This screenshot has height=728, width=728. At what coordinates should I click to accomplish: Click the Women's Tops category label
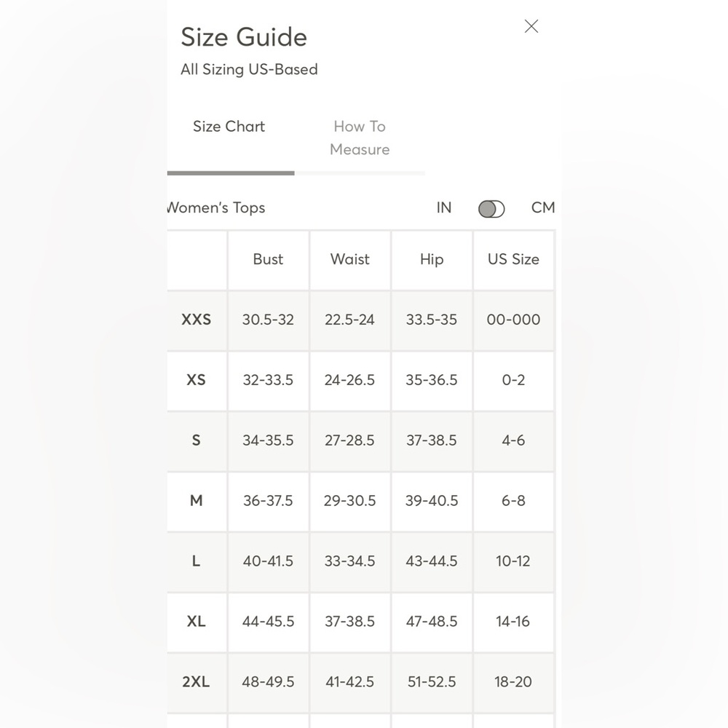(216, 207)
